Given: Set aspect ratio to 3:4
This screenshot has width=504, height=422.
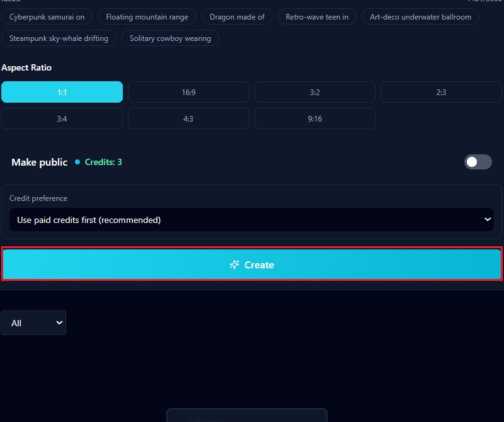Looking at the screenshot, I should 62,118.
